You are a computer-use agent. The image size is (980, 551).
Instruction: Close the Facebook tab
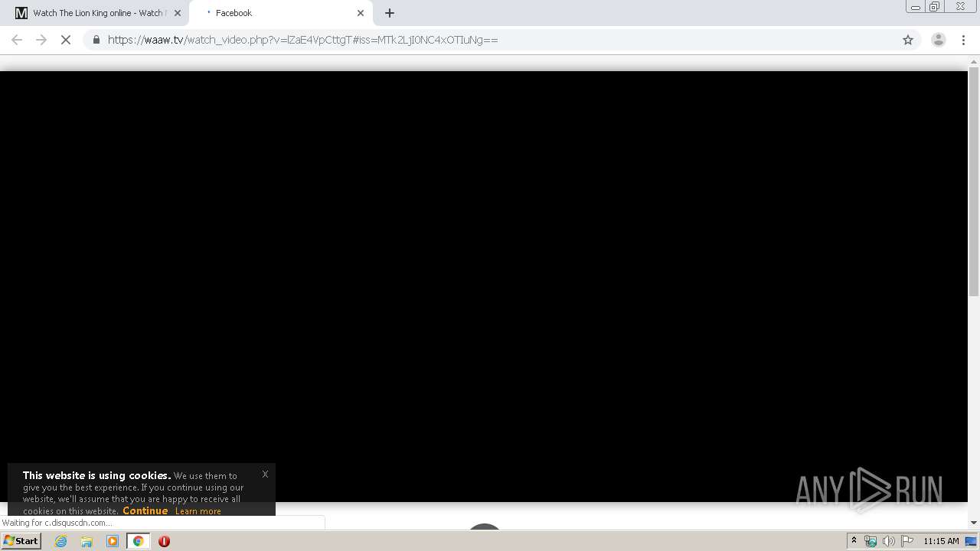point(361,13)
